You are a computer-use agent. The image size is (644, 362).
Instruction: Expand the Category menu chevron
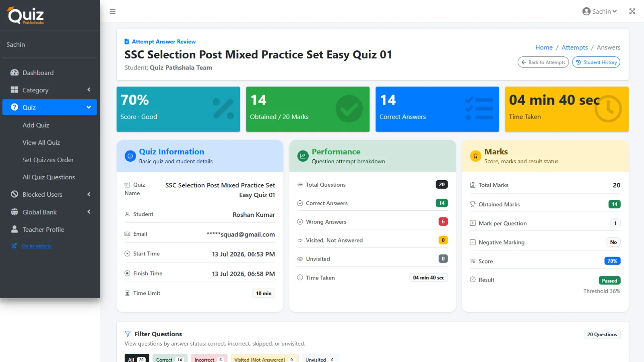89,90
